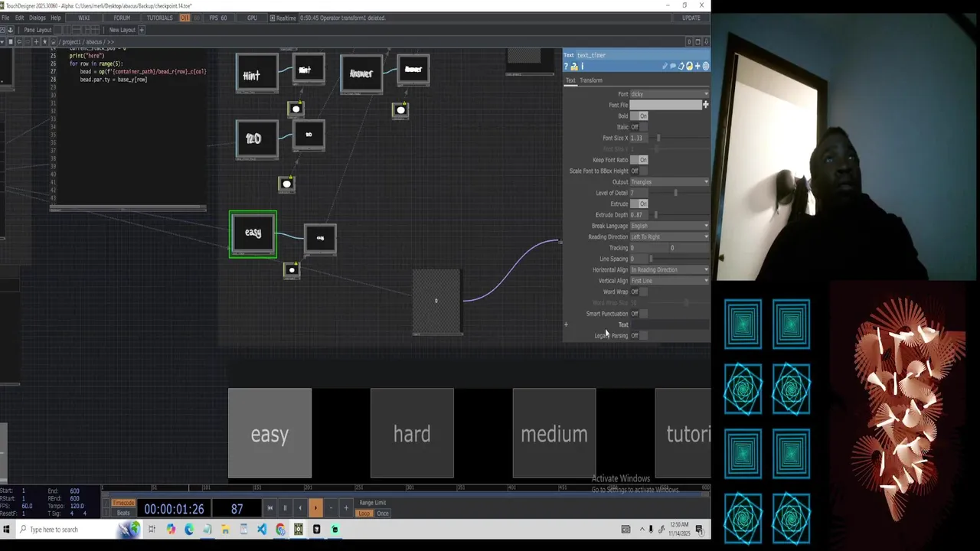Pause the timeline playback
The height and width of the screenshot is (551, 980).
click(285, 507)
